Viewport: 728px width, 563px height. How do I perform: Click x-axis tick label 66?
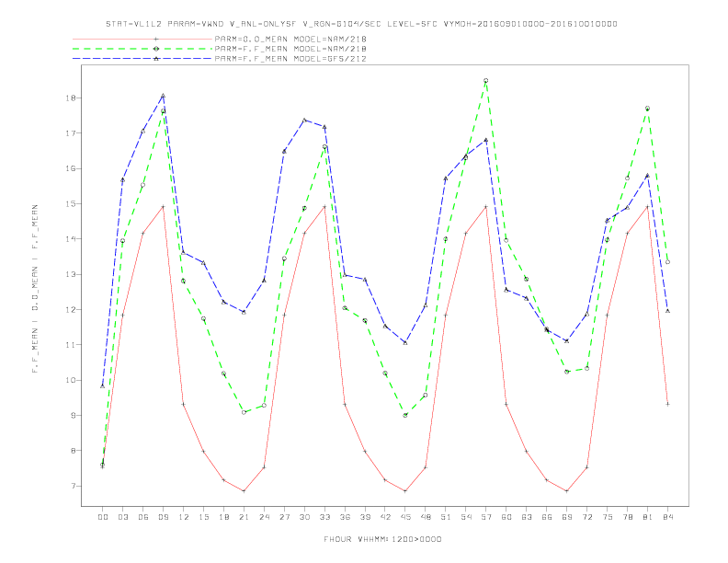547,517
